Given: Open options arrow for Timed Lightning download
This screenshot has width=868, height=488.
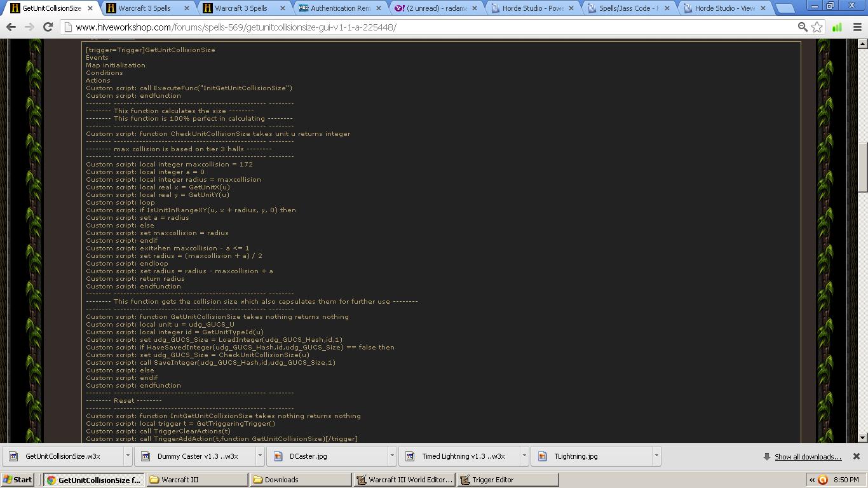Looking at the screenshot, I should click(524, 456).
